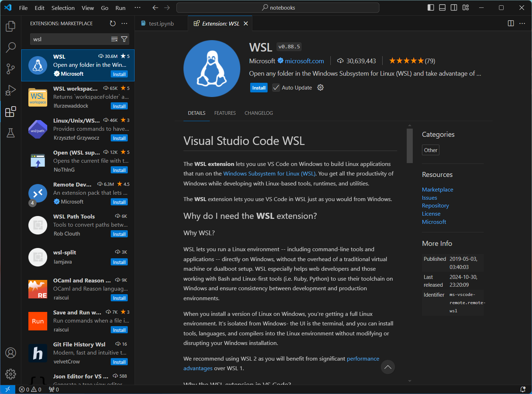Click the large WSL penguin logo
This screenshot has width=532, height=394.
tap(212, 69)
